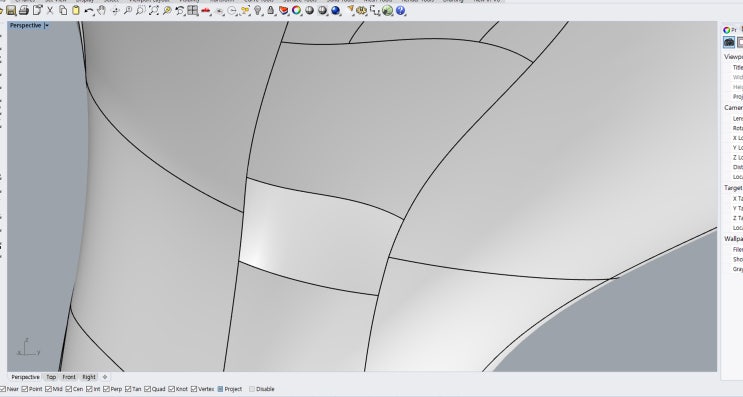743x397 pixels.
Task: Toggle the Disable osnap checkbox
Action: point(252,389)
